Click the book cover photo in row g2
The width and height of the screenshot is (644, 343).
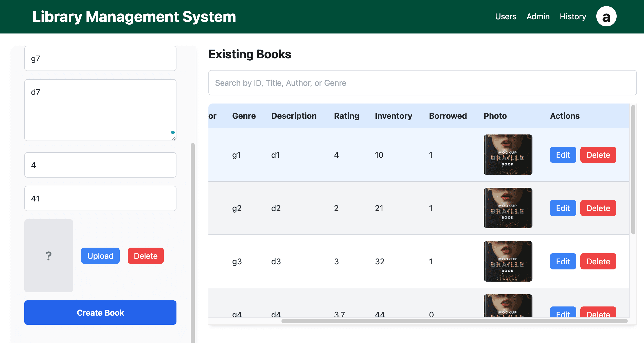508,208
